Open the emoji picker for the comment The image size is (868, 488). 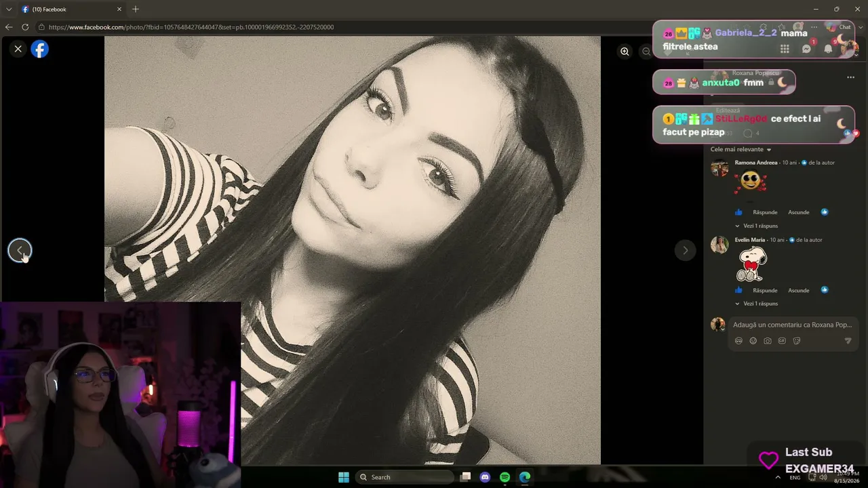753,341
